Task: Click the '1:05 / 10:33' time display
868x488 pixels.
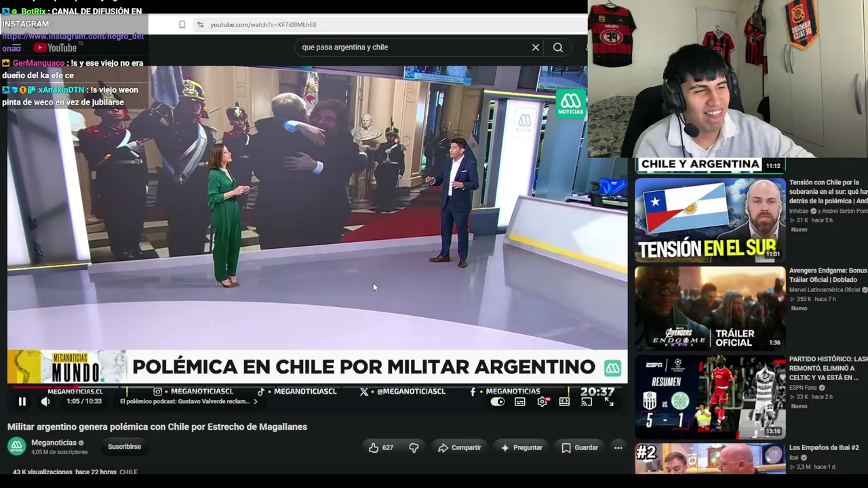Action: tap(84, 402)
